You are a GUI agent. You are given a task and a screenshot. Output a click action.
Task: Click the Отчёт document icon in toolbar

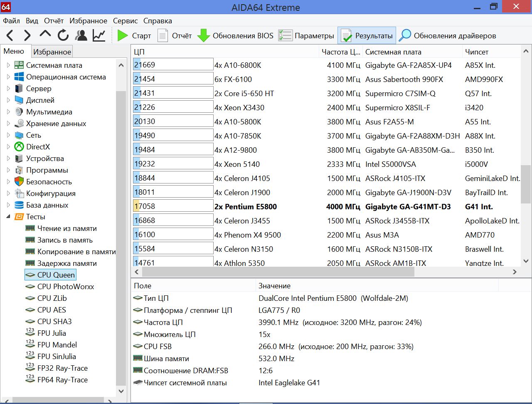click(x=163, y=36)
